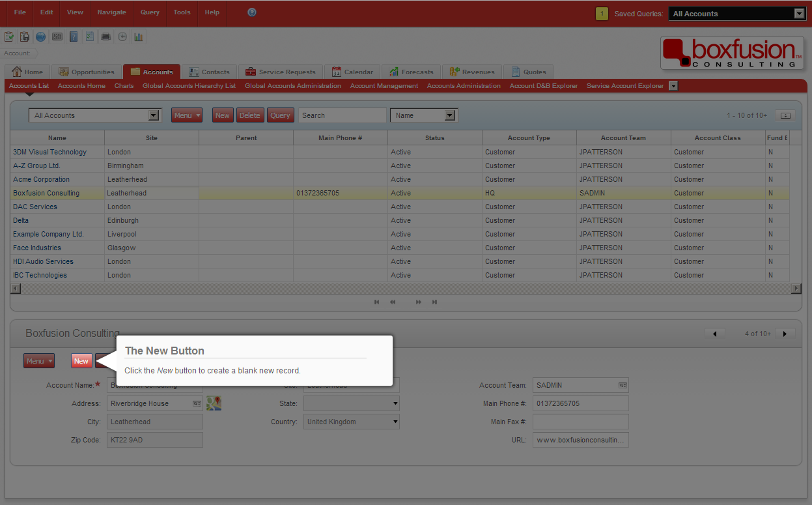The height and width of the screenshot is (505, 812).
Task: Click the horizontal scrollbar right arrow
Action: [x=796, y=288]
